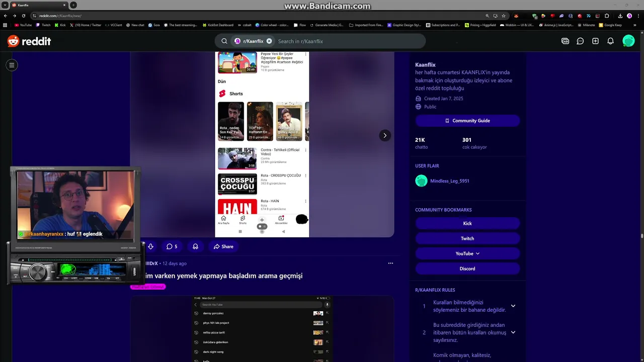Click the webcam overlay video

click(75, 204)
